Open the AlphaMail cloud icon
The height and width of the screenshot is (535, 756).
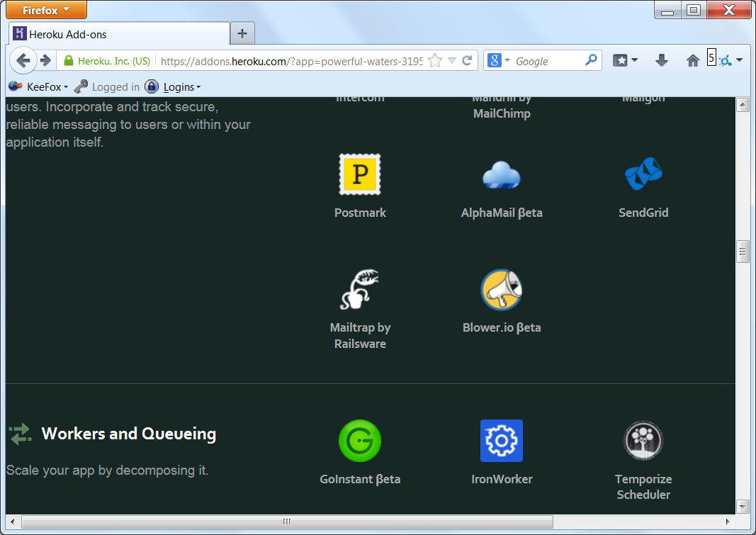[x=502, y=175]
